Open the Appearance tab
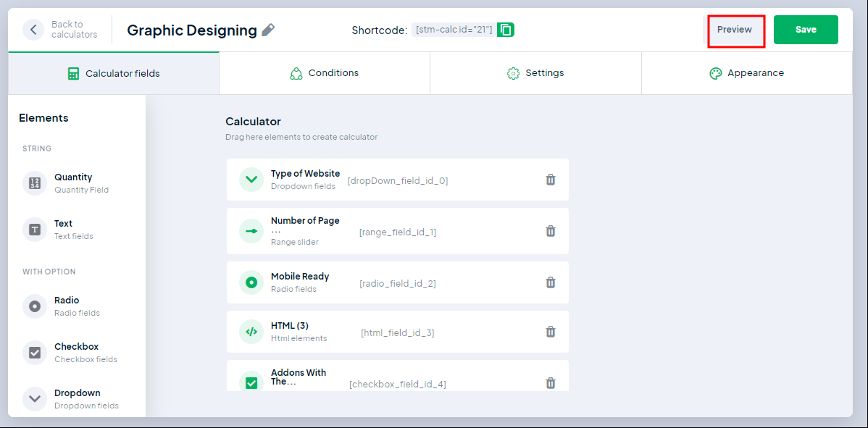Image resolution: width=868 pixels, height=428 pixels. click(x=746, y=73)
